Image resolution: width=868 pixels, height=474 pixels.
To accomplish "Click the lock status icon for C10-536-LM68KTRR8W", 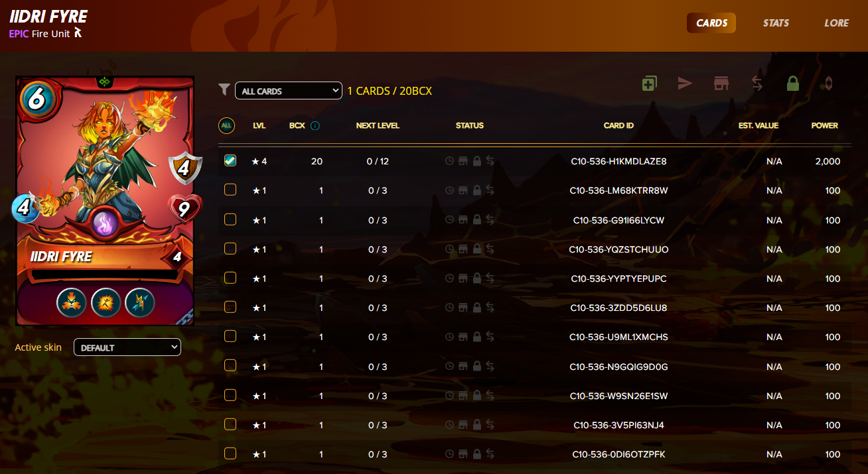I will (x=476, y=190).
